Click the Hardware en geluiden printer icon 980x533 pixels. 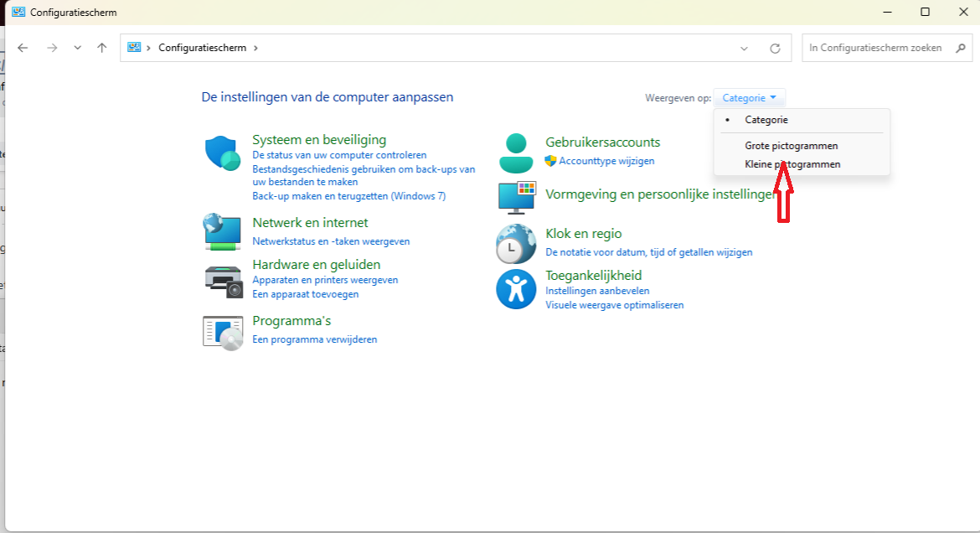pyautogui.click(x=223, y=281)
